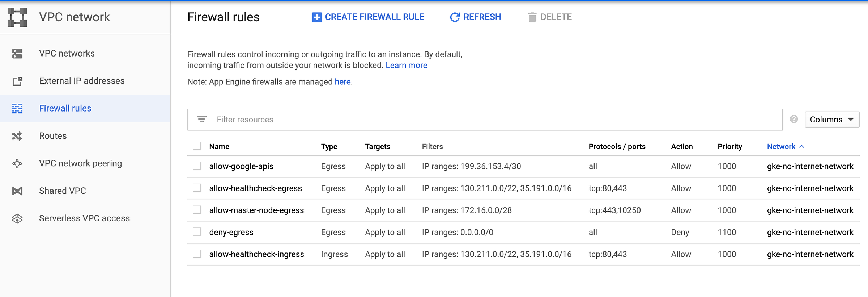The height and width of the screenshot is (297, 868).
Task: Click the REFRESH button label
Action: point(482,17)
